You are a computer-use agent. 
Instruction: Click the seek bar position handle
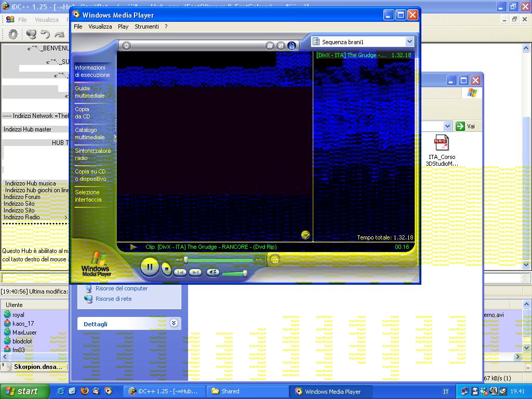click(x=185, y=260)
